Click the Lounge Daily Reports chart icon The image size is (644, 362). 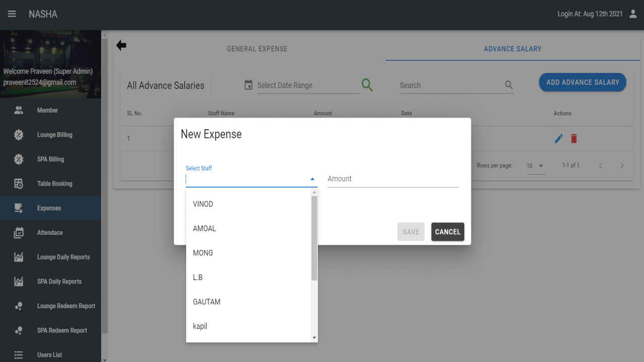pyautogui.click(x=19, y=257)
